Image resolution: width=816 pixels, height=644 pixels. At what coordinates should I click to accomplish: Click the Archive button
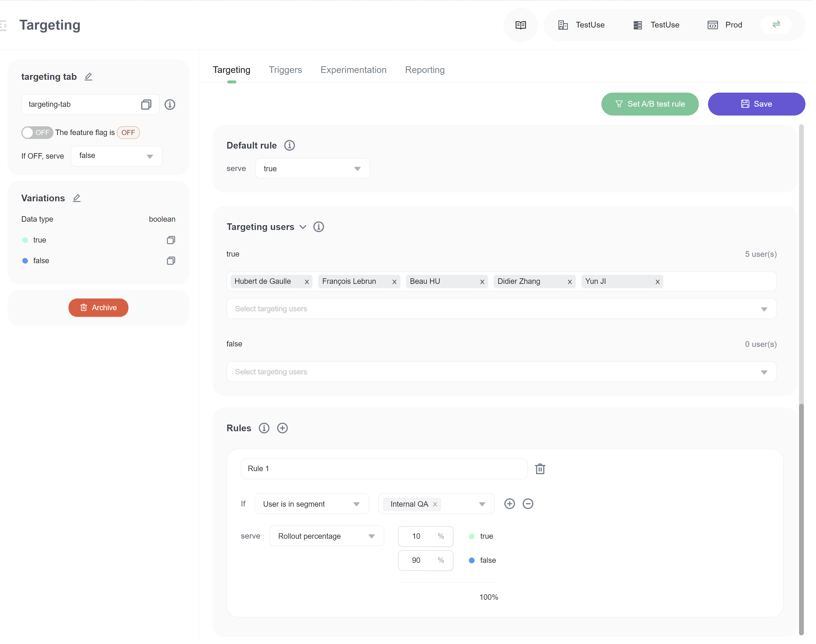pos(98,308)
